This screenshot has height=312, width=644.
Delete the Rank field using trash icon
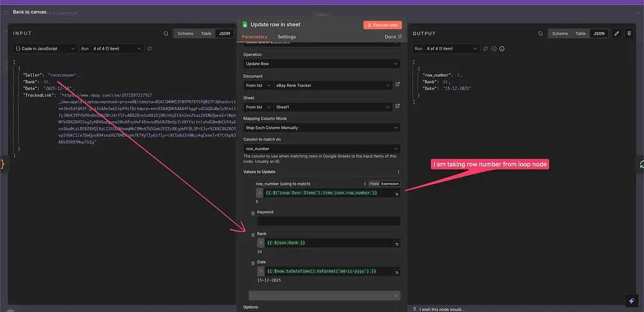coord(252,235)
